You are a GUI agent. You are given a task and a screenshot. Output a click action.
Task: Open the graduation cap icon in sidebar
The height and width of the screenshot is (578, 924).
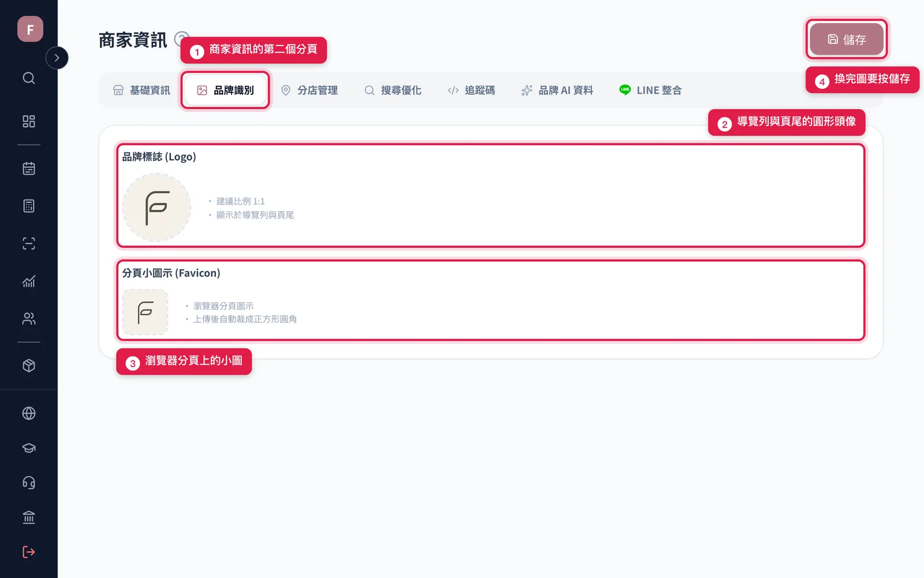(29, 448)
